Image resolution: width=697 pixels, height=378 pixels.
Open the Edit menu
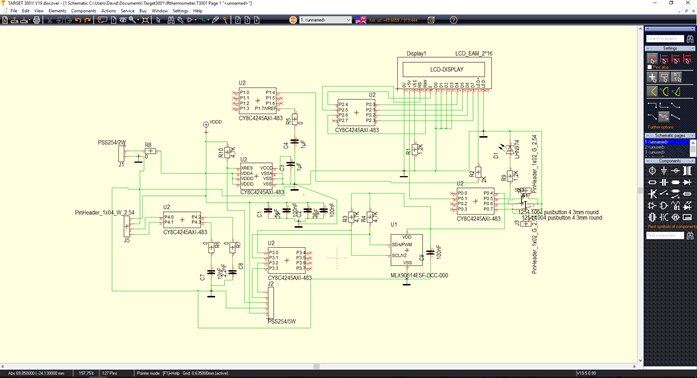click(26, 11)
